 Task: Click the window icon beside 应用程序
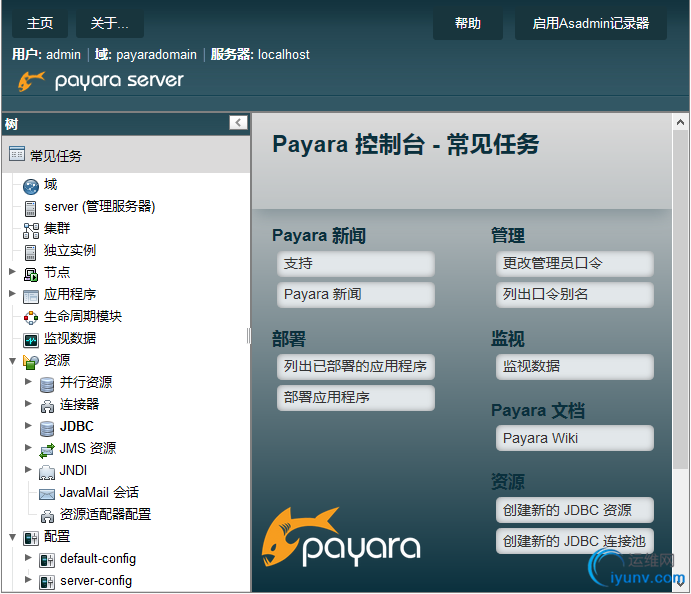tap(31, 297)
